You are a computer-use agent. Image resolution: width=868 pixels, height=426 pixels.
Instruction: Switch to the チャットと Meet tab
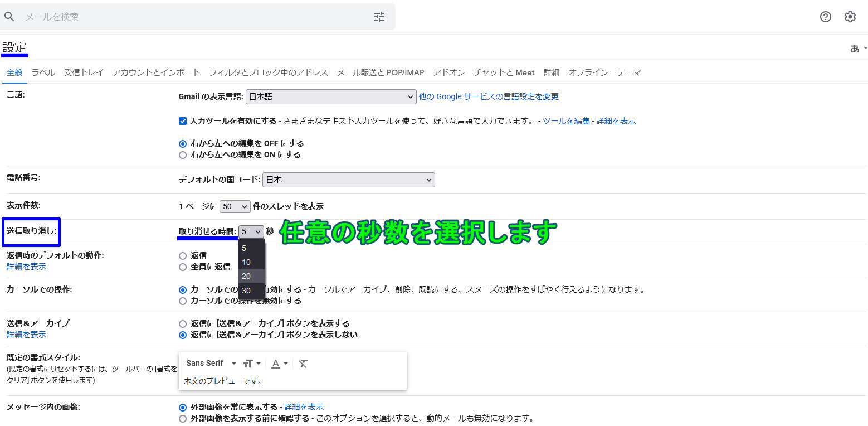pyautogui.click(x=504, y=72)
